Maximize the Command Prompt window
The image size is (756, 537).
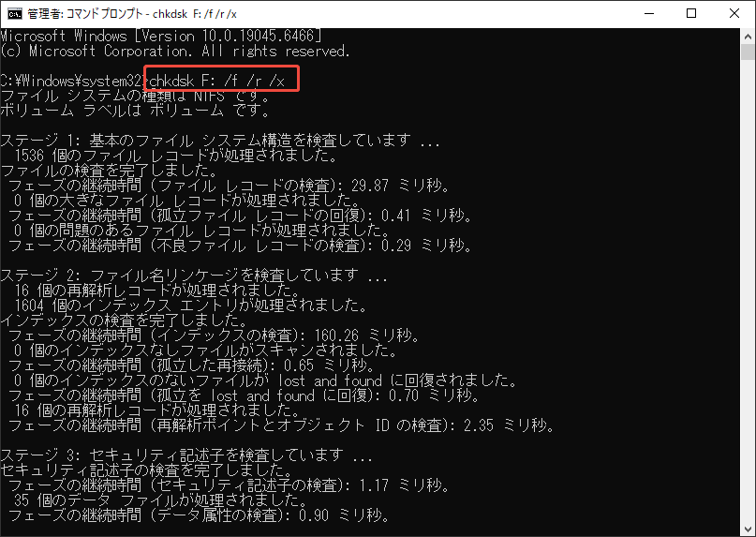click(691, 13)
